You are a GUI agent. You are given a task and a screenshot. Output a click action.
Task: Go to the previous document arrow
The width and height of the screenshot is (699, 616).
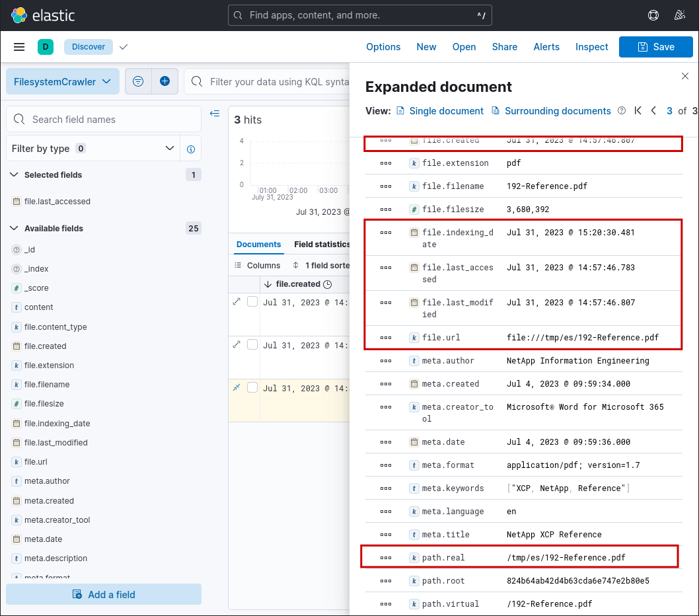point(653,110)
